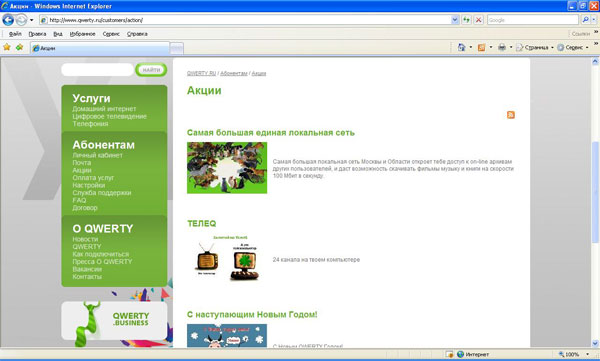The width and height of the screenshot is (600, 361).
Task: Click the browser Forward arrow button
Action: click(x=21, y=20)
